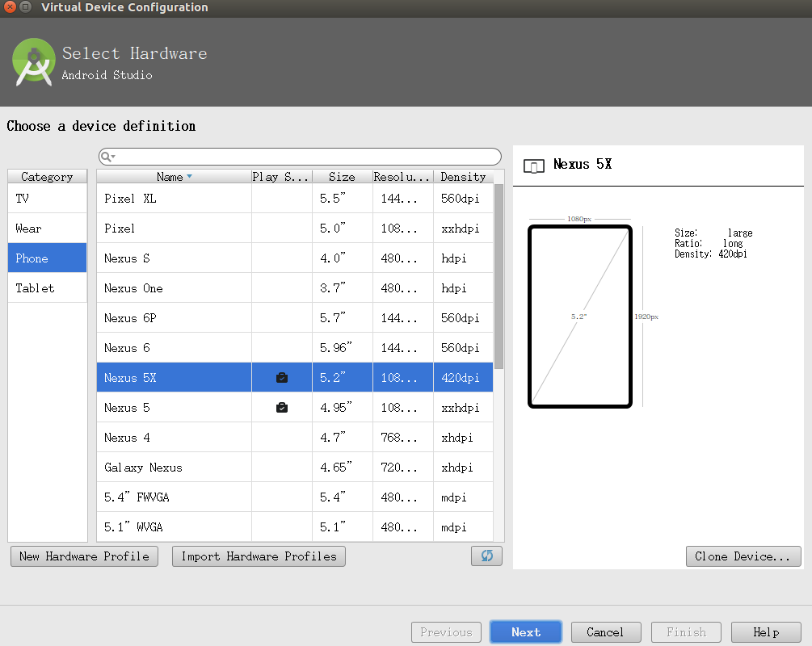Click the Size column header
Screen dimensions: 812x646
(343, 177)
